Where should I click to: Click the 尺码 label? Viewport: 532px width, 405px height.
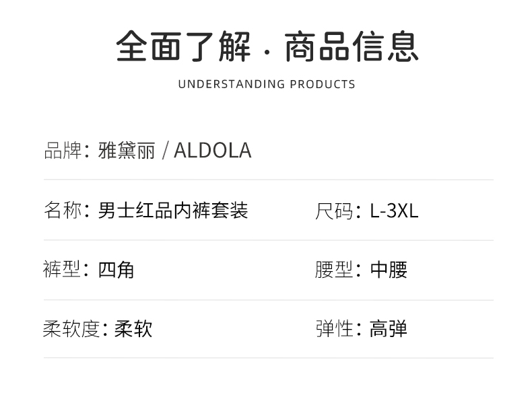tap(334, 211)
